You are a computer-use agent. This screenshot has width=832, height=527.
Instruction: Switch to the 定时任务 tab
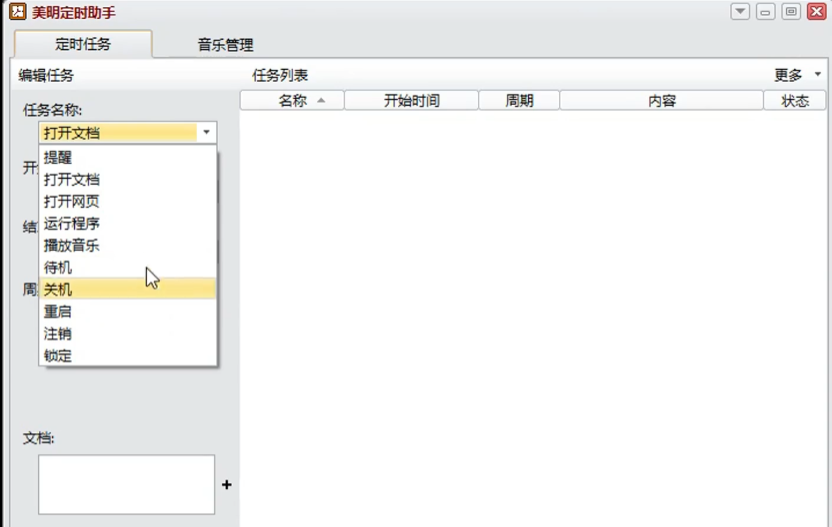83,44
